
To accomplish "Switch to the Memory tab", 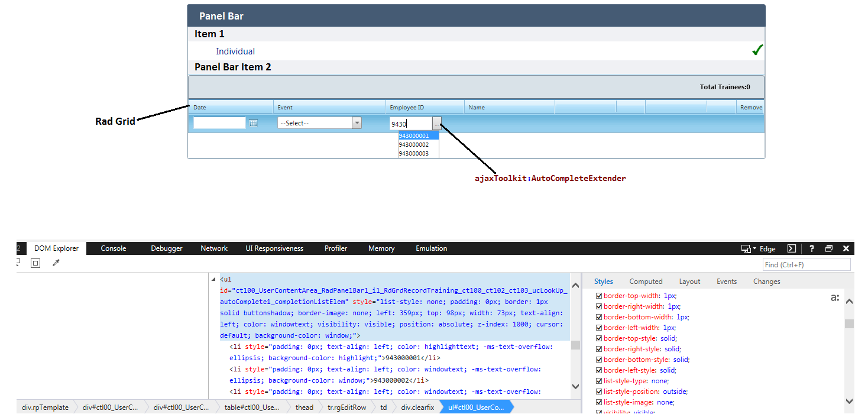I will 381,248.
